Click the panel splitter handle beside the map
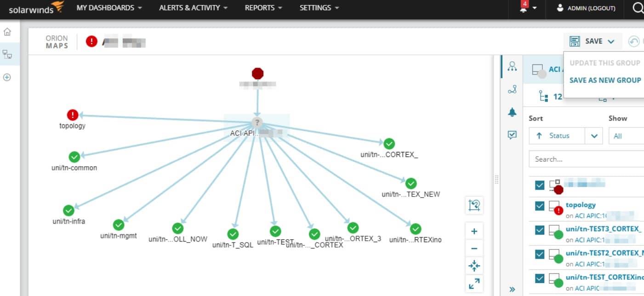 [x=497, y=180]
